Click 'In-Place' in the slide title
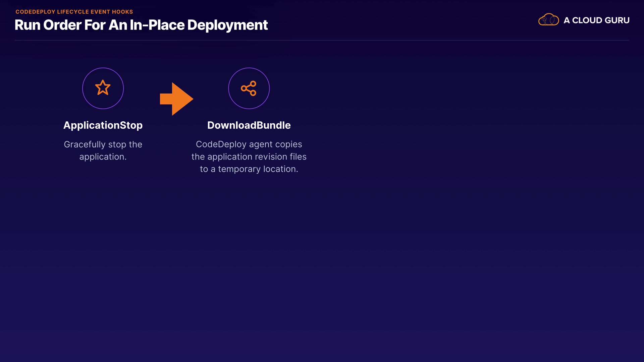644x362 pixels. point(157,25)
